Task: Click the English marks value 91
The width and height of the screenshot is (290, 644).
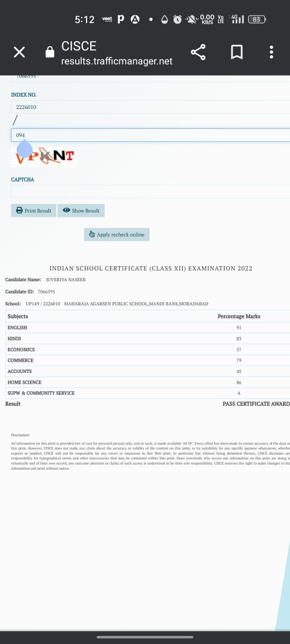Action: 239,327
